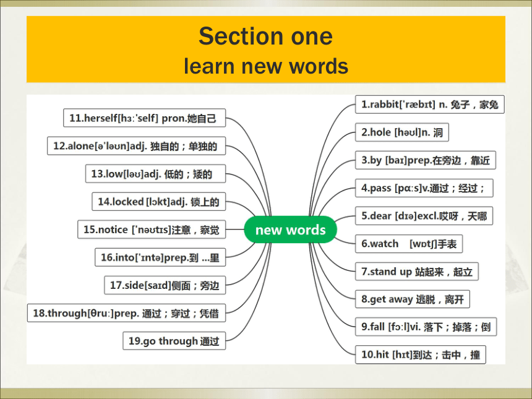Select the 'learn new words' subtitle

click(x=266, y=66)
